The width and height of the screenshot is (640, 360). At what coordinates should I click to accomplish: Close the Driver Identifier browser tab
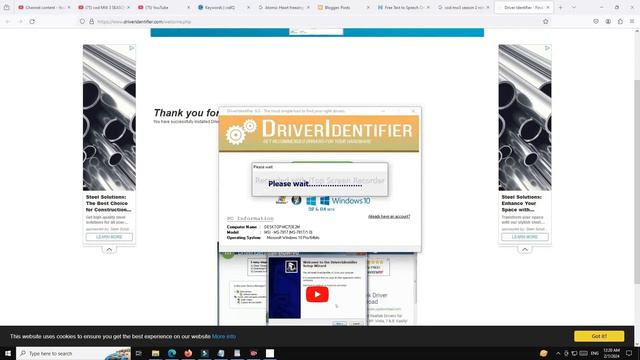point(548,7)
